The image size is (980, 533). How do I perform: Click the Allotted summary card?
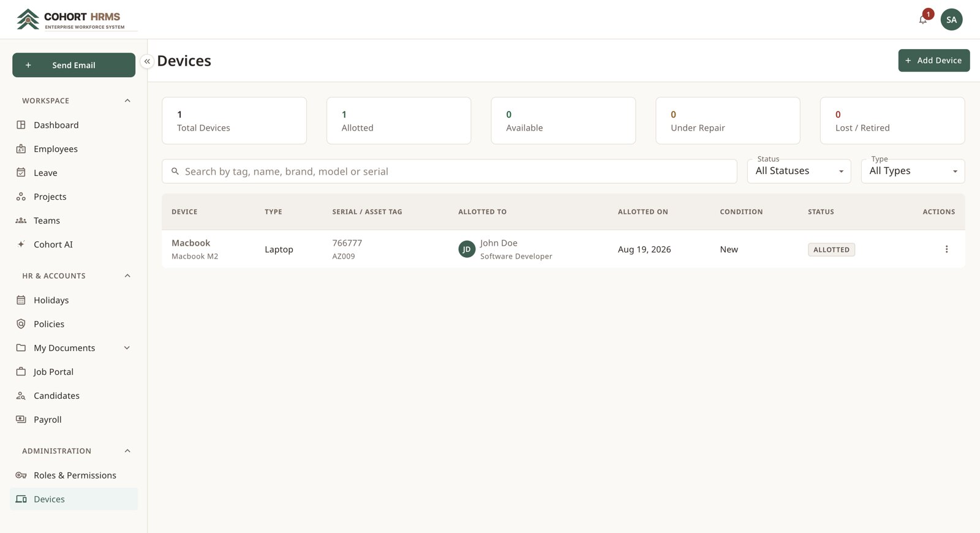(399, 121)
